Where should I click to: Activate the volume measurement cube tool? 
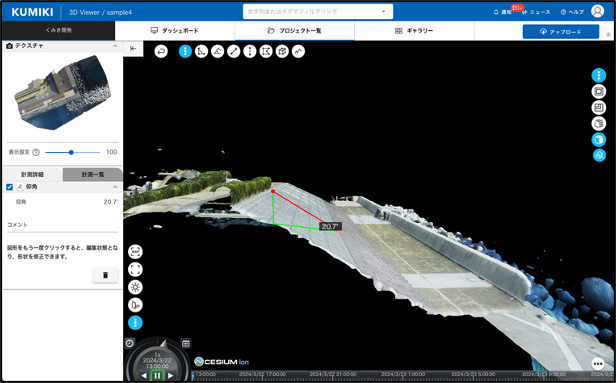point(282,51)
